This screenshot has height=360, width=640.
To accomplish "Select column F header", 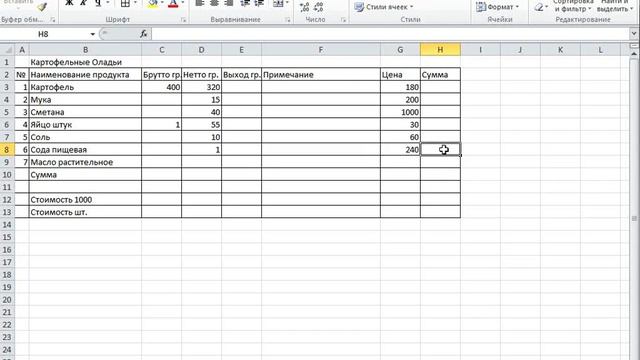I will click(321, 50).
